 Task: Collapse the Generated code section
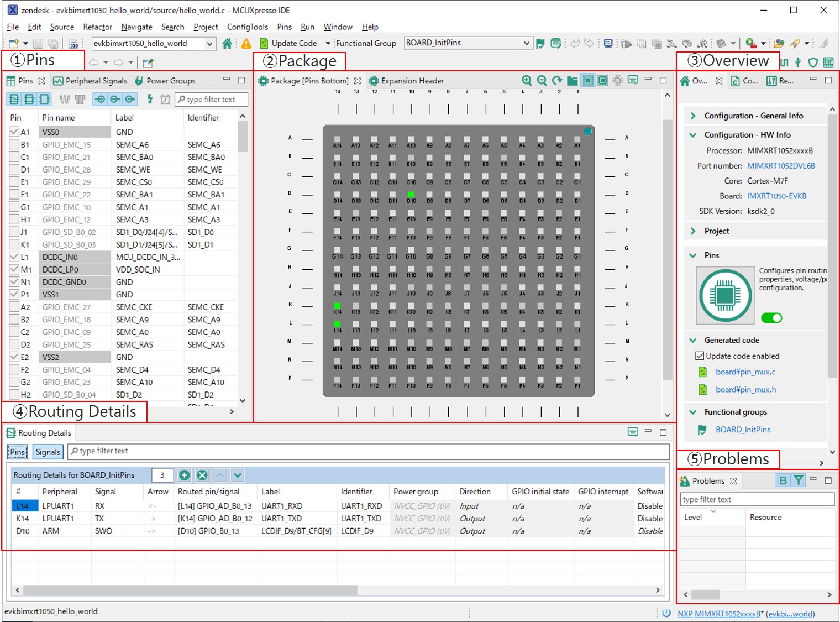693,341
